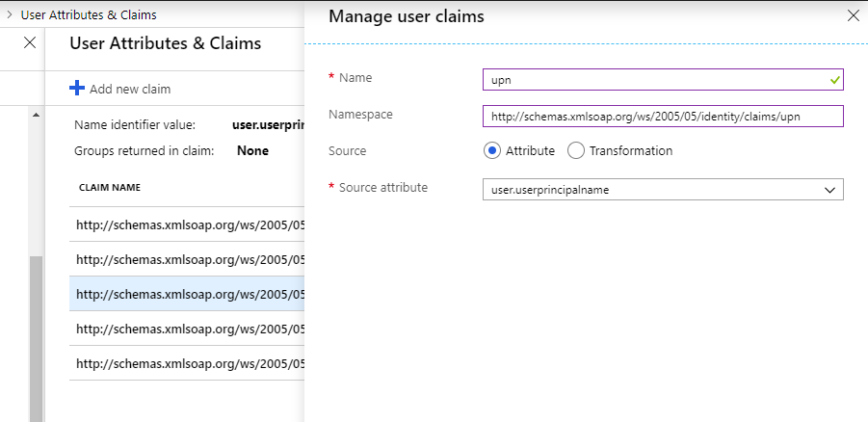This screenshot has width=868, height=422.
Task: Close the User Attributes & Claims blade
Action: coord(30,42)
